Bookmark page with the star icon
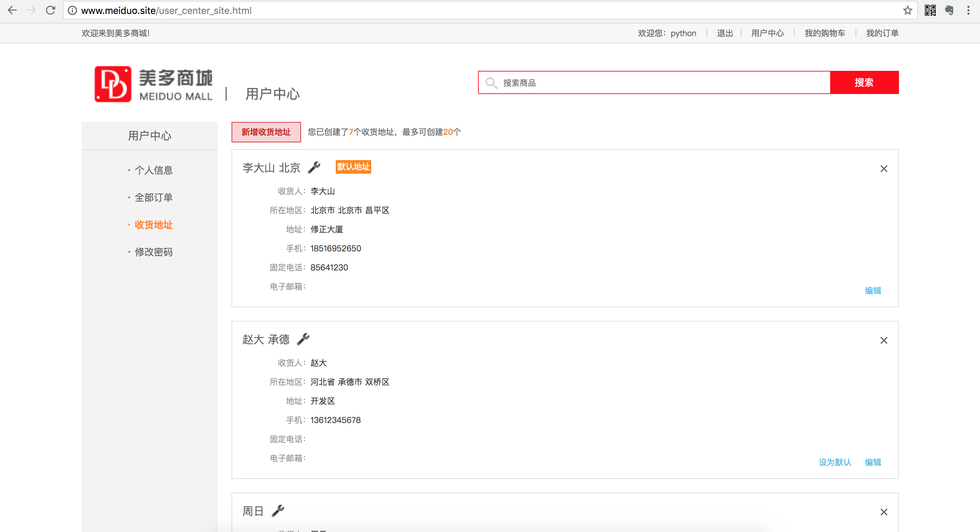This screenshot has height=532, width=980. point(908,11)
